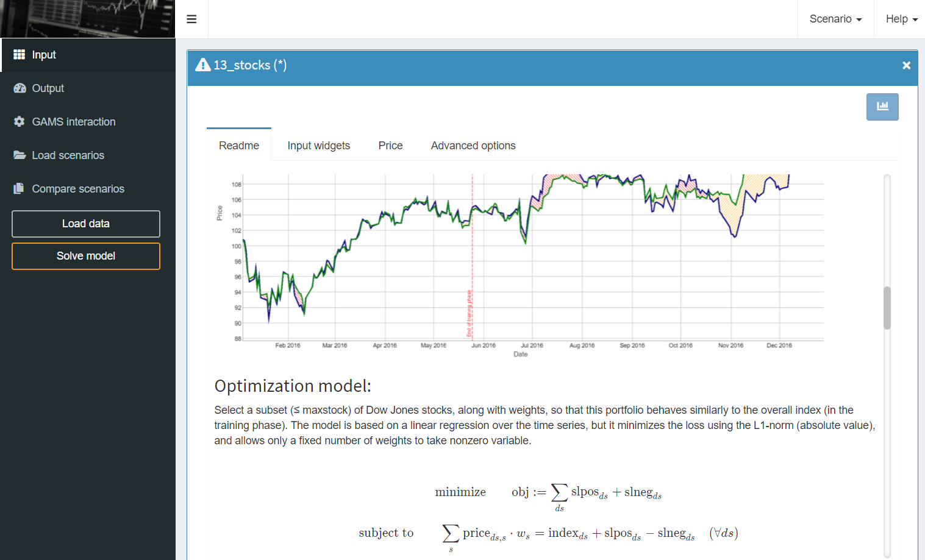Viewport: 925px width, 560px height.
Task: Open the Price tab
Action: pyautogui.click(x=390, y=146)
